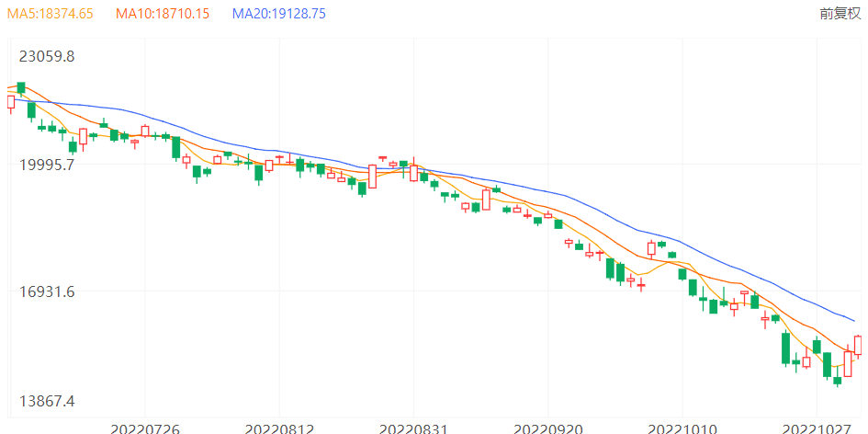Select the 20221027 date axis label
The image size is (868, 434).
click(x=817, y=429)
